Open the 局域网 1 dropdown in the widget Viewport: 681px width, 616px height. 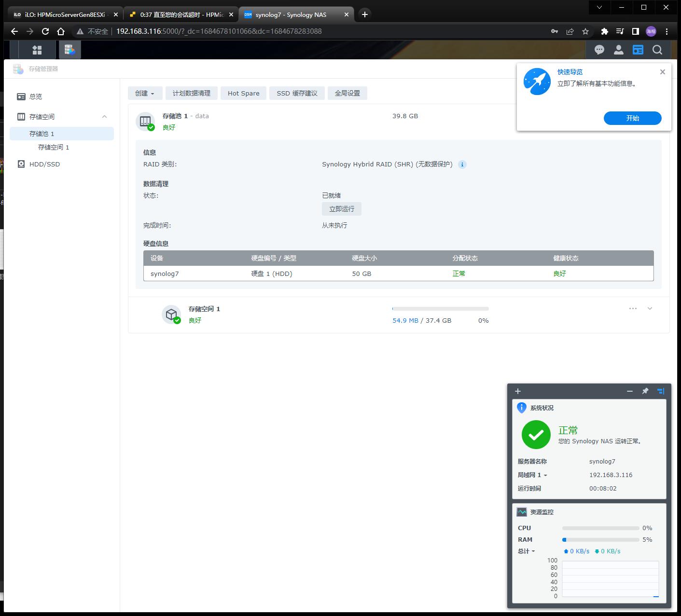pos(532,475)
